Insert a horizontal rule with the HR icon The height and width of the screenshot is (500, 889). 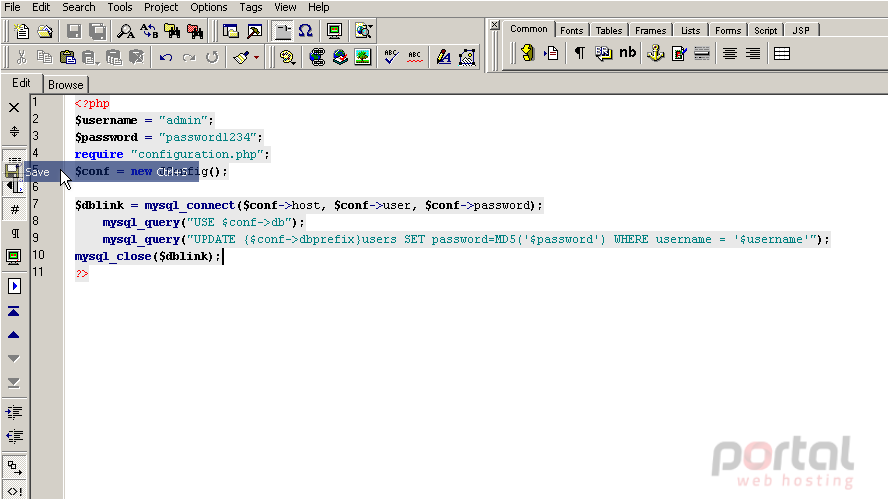[702, 53]
